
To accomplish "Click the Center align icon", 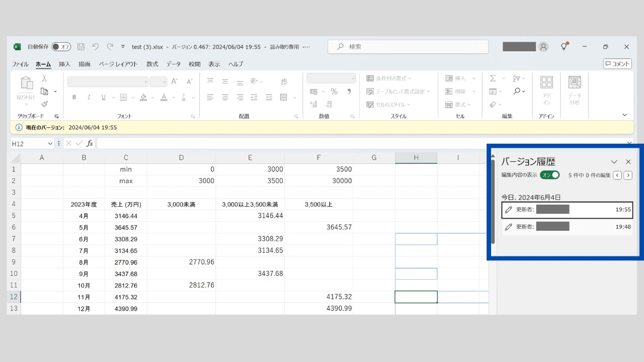I will tap(225, 98).
